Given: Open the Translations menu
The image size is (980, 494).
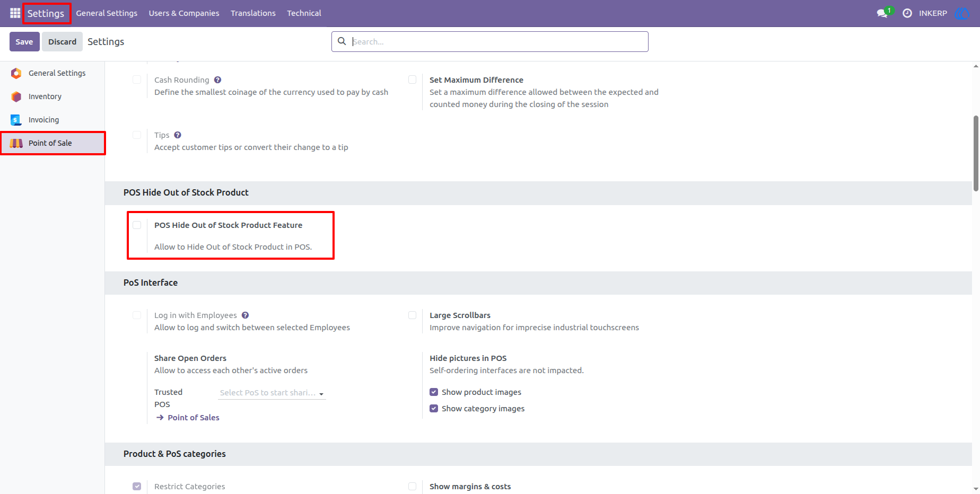Looking at the screenshot, I should pyautogui.click(x=253, y=13).
